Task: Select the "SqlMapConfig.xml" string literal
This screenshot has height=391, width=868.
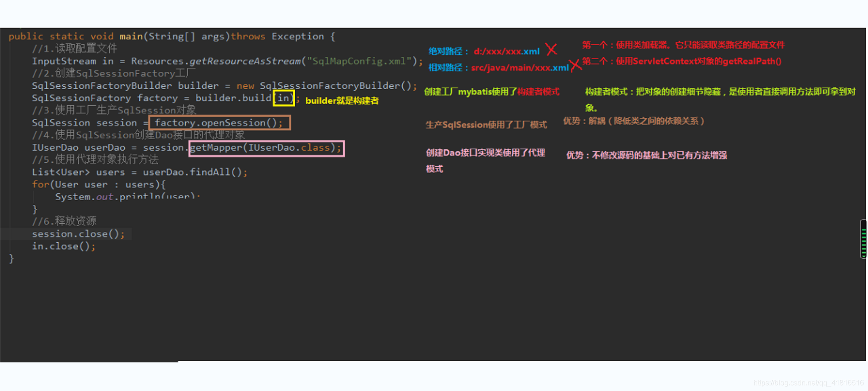Action: 359,61
